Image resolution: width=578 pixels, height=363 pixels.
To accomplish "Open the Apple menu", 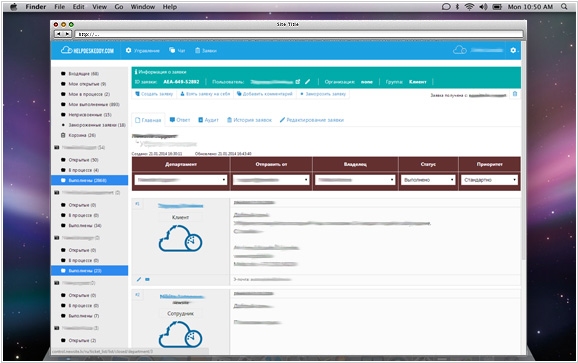I will tap(14, 7).
